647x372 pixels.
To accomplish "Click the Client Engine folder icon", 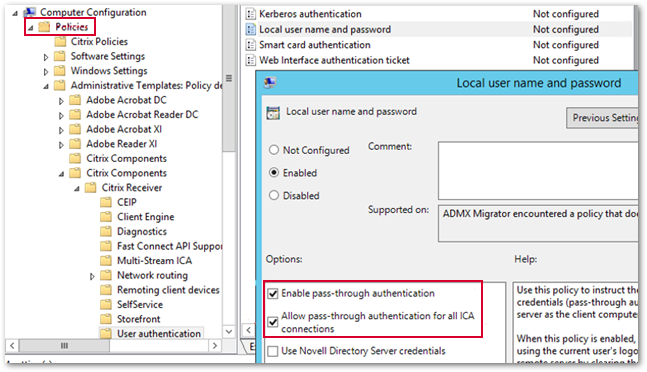I will pyautogui.click(x=106, y=217).
